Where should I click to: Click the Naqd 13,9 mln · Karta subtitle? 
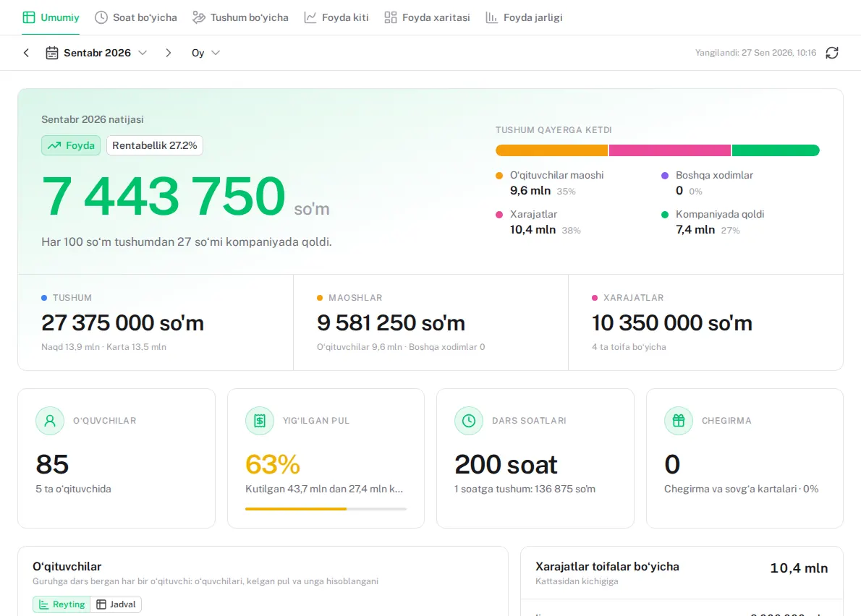coord(103,346)
